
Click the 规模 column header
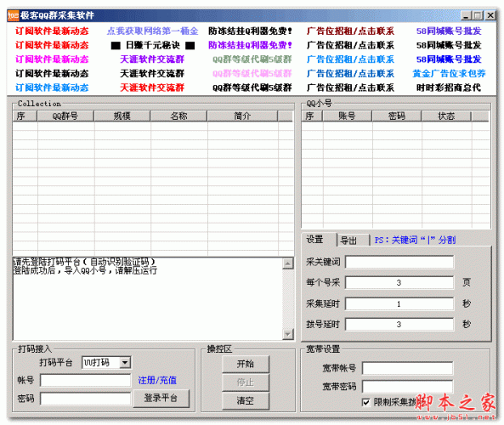coord(122,116)
